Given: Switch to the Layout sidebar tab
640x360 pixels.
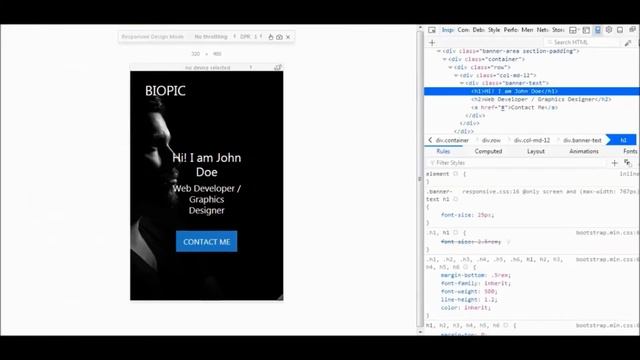Looking at the screenshot, I should click(x=536, y=151).
